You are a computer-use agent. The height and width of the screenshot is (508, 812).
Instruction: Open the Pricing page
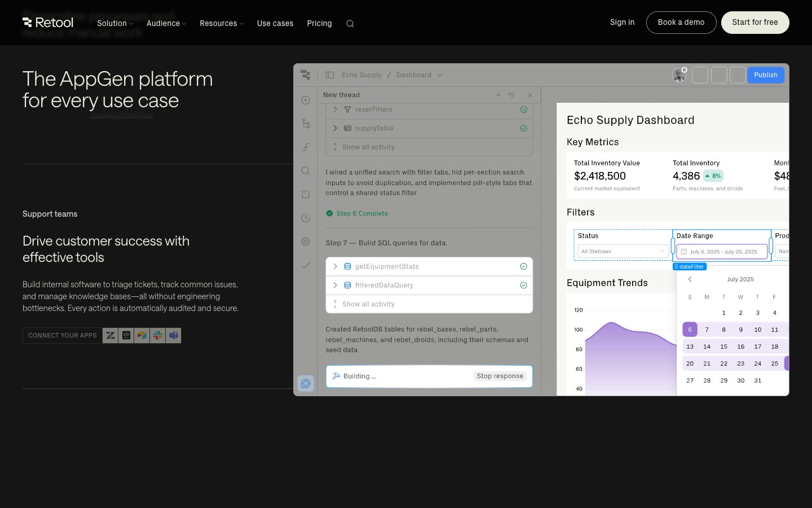tap(319, 23)
